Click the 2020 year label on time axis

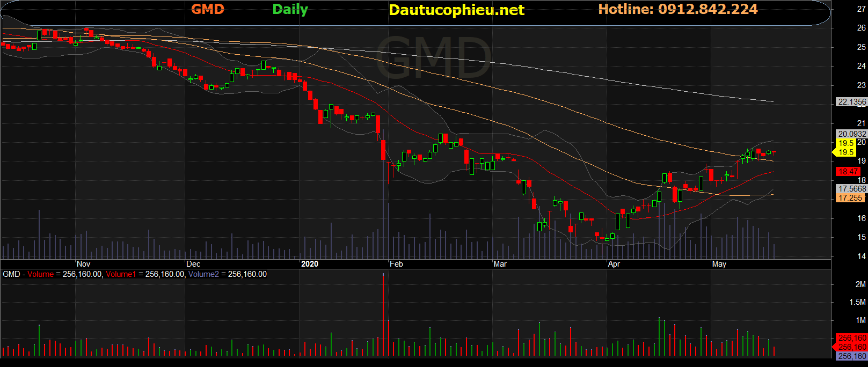[x=310, y=264]
